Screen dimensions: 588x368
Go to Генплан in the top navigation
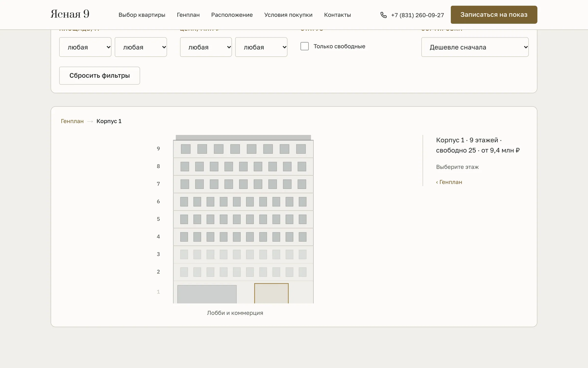(x=188, y=15)
